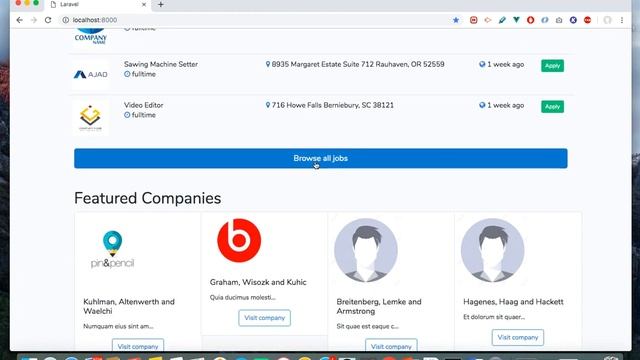Image resolution: width=640 pixels, height=360 pixels.
Task: Go back with the browser back arrow
Action: coord(20,20)
